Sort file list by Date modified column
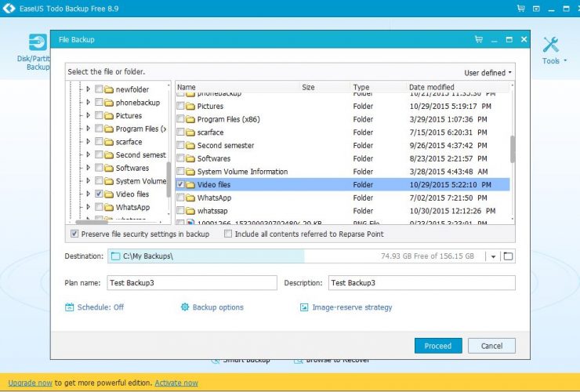The image size is (580, 392). (x=431, y=87)
